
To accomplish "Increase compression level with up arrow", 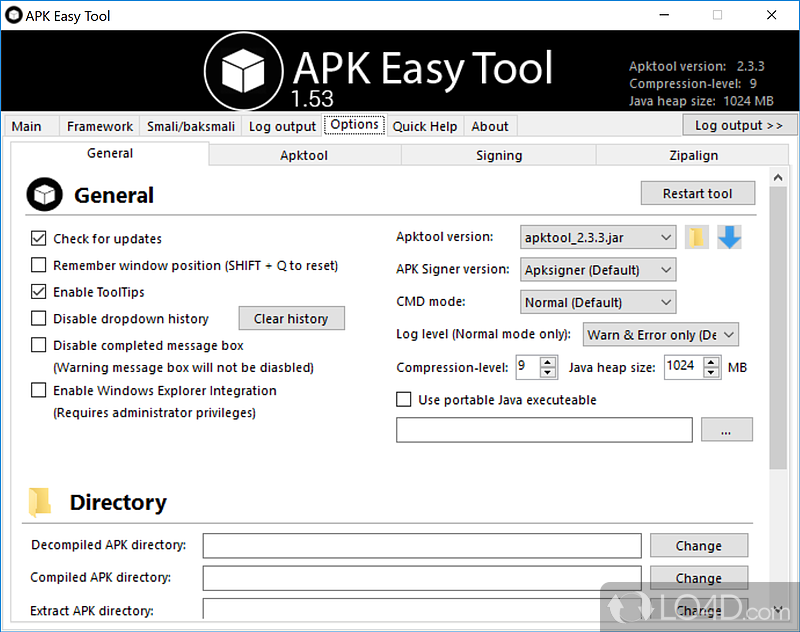I will point(548,362).
